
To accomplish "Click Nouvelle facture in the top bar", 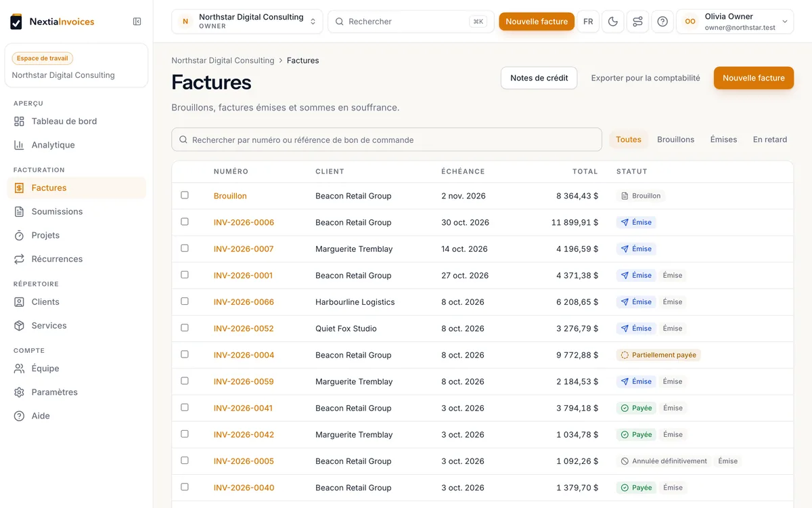I will (x=537, y=22).
